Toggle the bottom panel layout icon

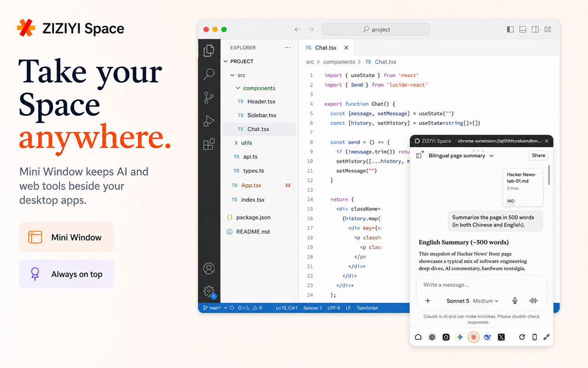tap(523, 29)
